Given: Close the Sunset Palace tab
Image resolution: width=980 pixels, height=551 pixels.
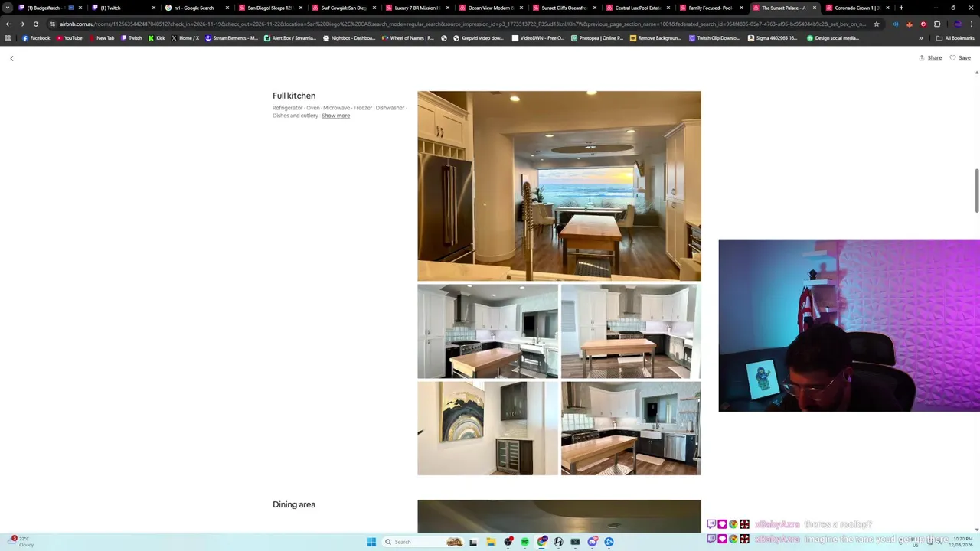Looking at the screenshot, I should click(814, 8).
